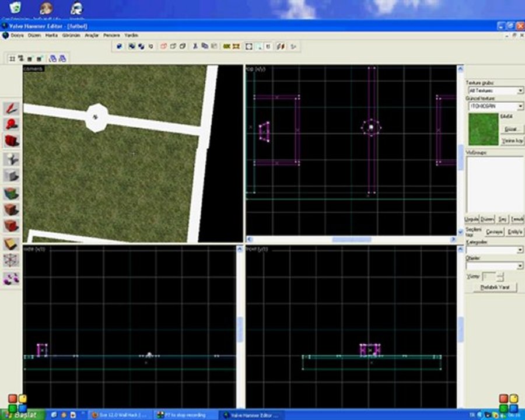Click the Paste icon in toolbar

pos(214,47)
